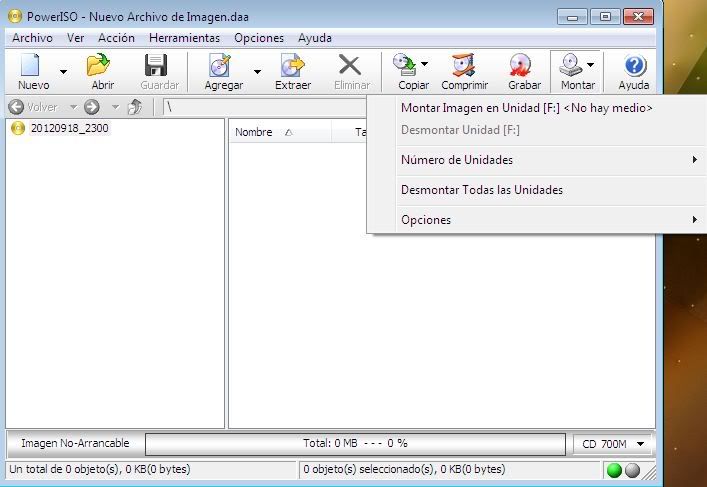The height and width of the screenshot is (487, 707).
Task: Toggle the Montar dropdown arrow
Action: tap(591, 64)
